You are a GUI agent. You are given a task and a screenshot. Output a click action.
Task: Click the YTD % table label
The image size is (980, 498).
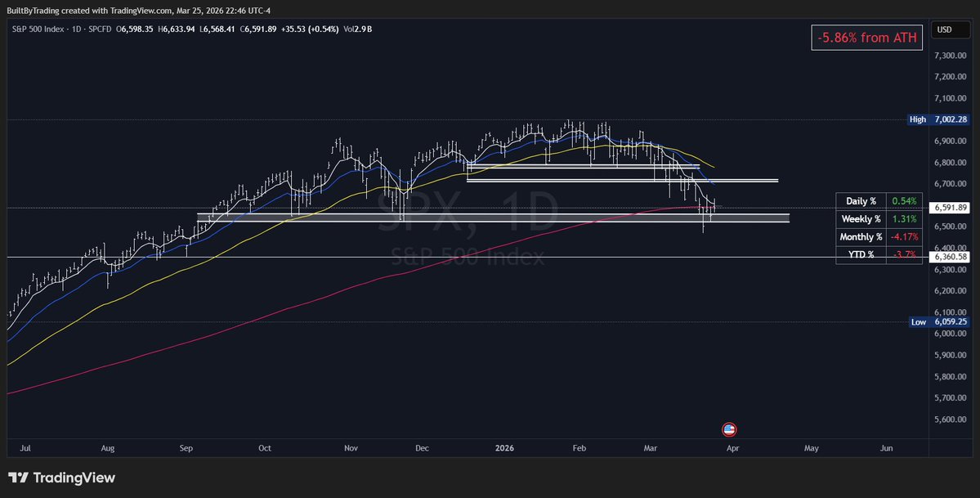(861, 254)
